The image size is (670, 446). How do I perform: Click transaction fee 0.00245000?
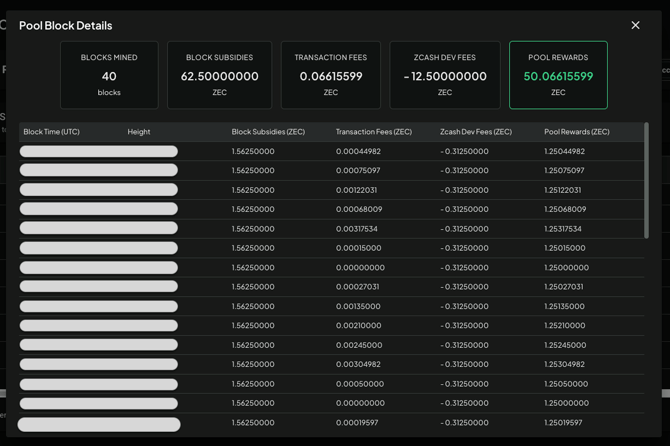[x=359, y=345]
